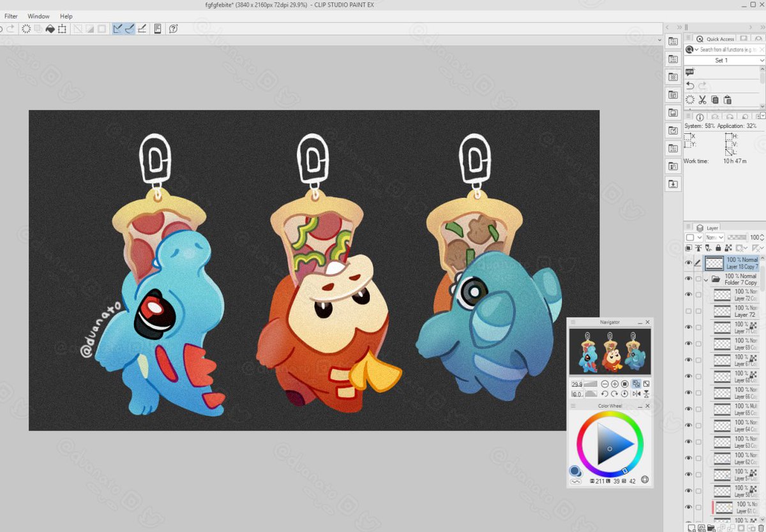
Task: Click zoom out minus in Navigator
Action: pyautogui.click(x=605, y=384)
